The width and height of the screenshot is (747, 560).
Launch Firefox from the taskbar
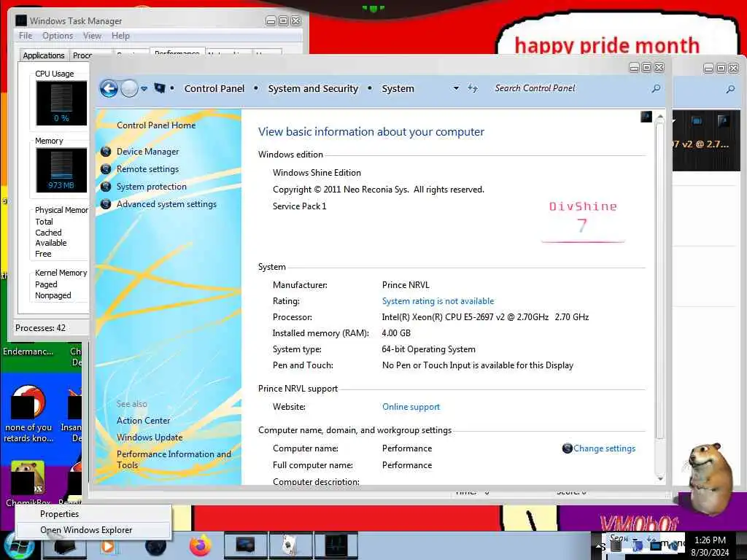(201, 545)
